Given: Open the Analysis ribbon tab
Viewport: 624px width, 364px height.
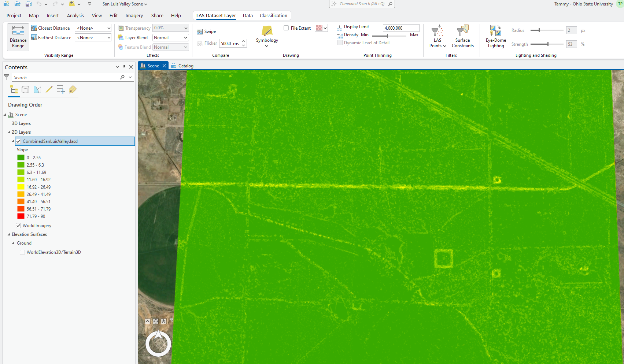Looking at the screenshot, I should tap(75, 16).
